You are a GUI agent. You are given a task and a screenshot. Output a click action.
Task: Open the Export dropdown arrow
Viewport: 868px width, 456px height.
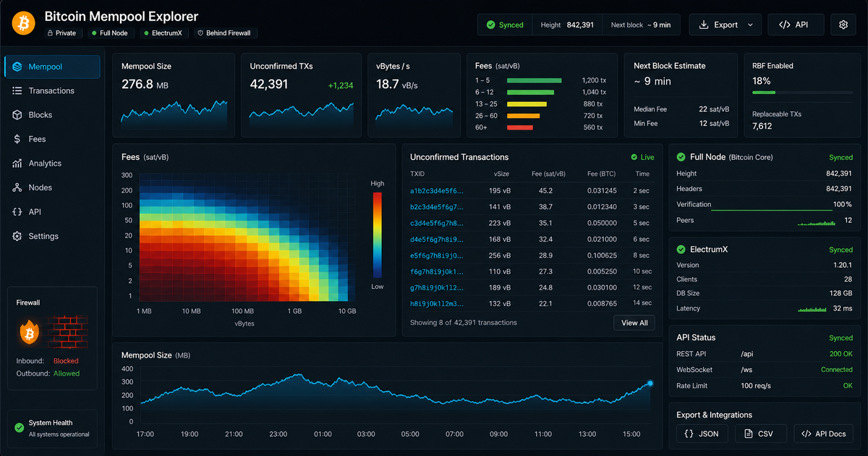(750, 25)
